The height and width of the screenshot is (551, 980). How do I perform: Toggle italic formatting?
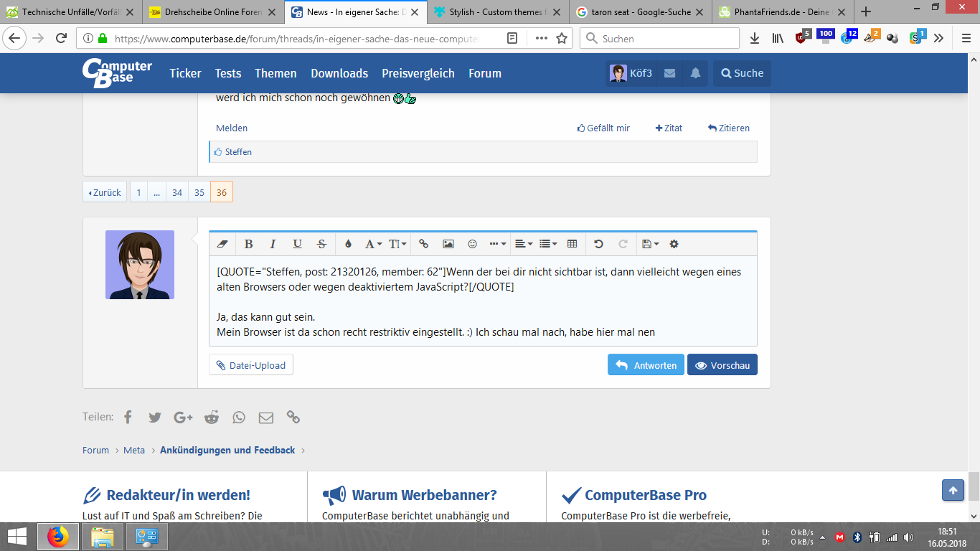(273, 244)
